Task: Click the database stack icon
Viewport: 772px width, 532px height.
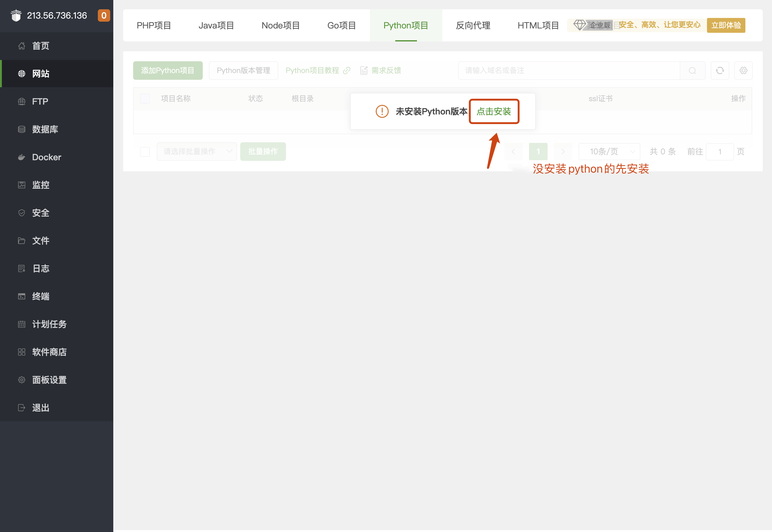Action: coord(22,129)
